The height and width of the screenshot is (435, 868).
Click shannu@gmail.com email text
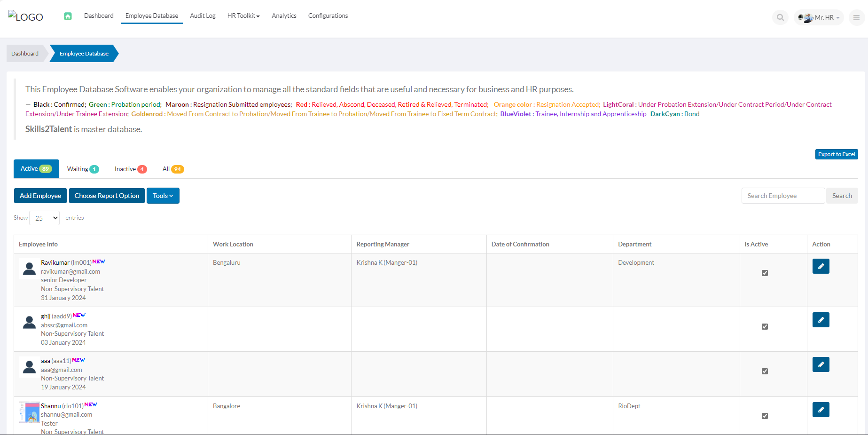point(66,414)
